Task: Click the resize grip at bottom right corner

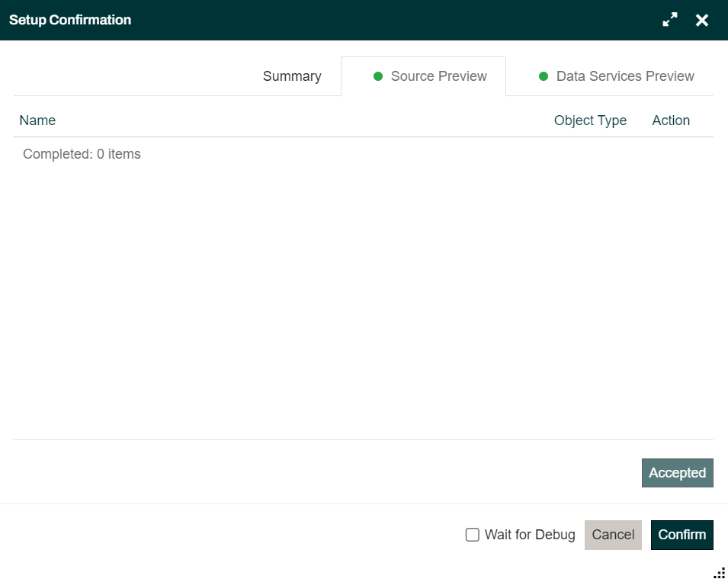Action: (x=719, y=572)
